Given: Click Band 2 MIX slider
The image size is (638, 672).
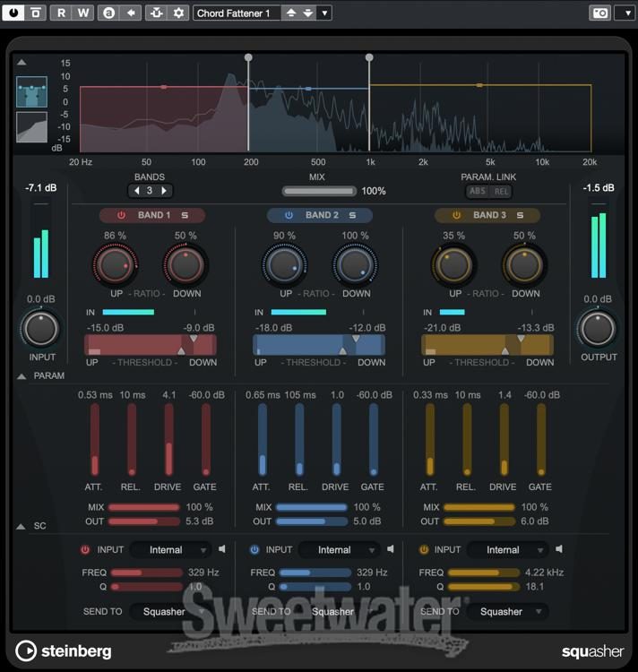Looking at the screenshot, I should [x=312, y=507].
